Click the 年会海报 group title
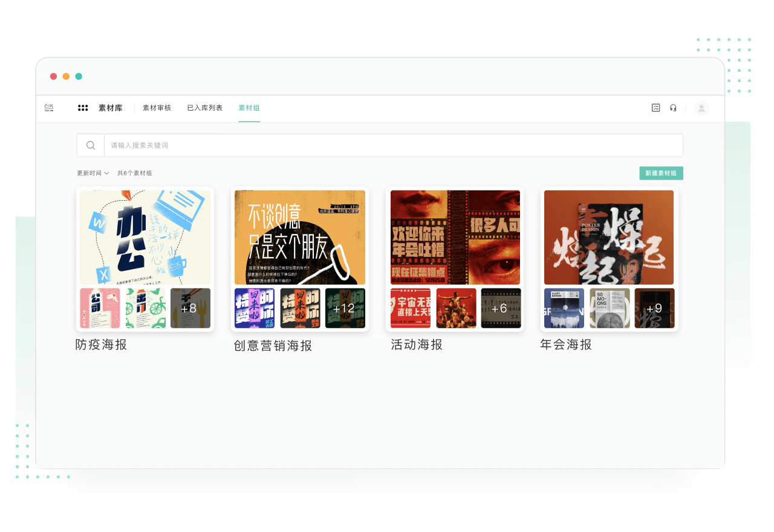Screen dimensions: 774x532 point(566,345)
